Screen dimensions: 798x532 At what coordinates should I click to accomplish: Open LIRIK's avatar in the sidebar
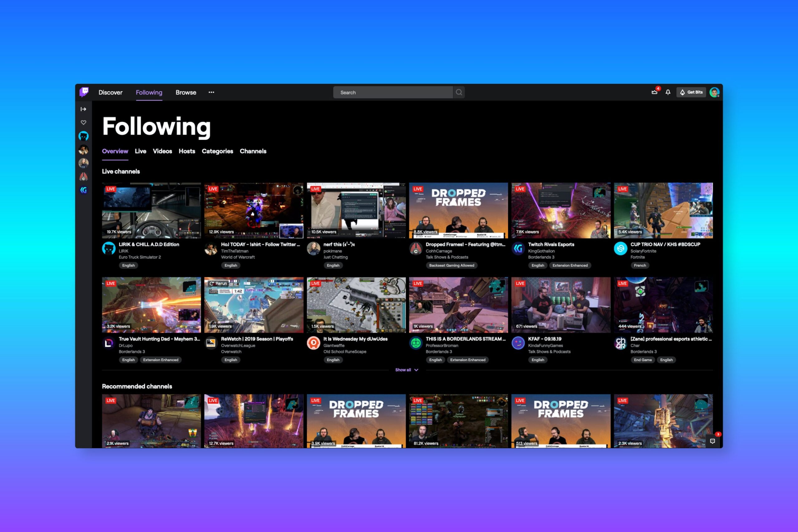pyautogui.click(x=84, y=136)
